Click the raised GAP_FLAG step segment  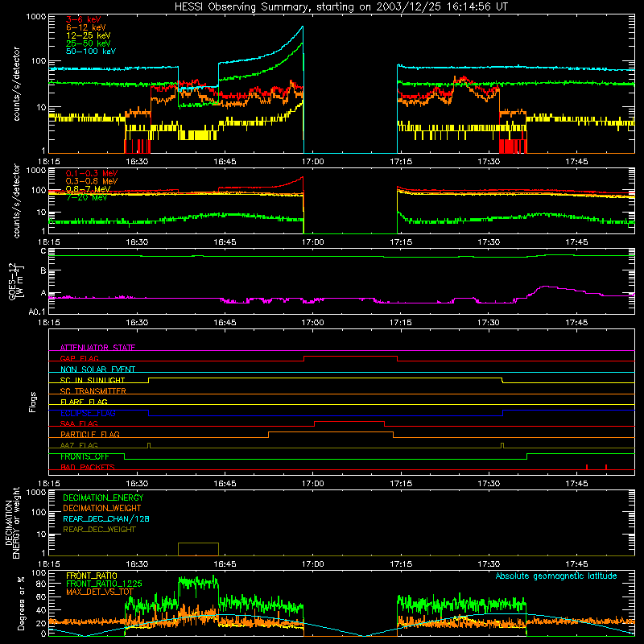(x=350, y=356)
